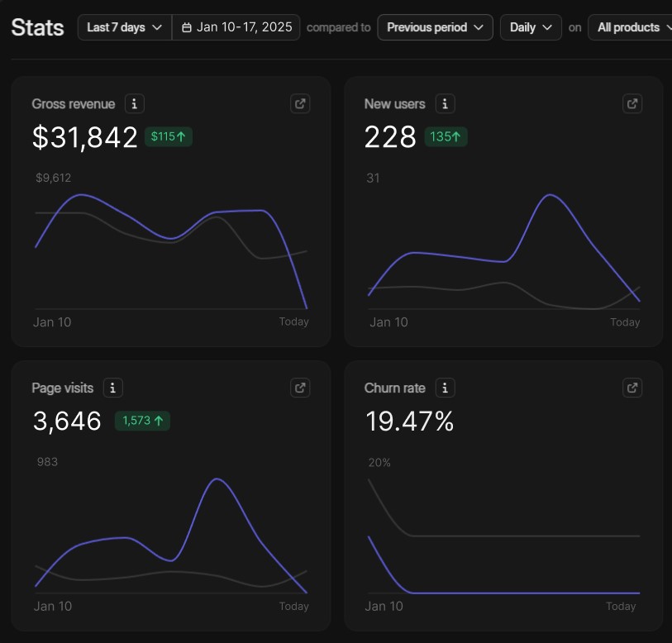
Task: Click the Stats page heading
Action: (x=38, y=27)
